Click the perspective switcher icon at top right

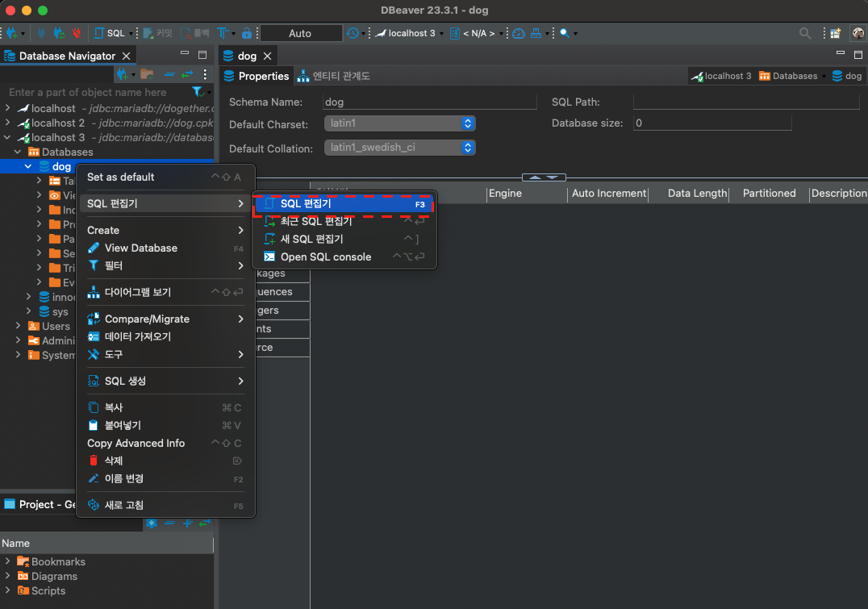(836, 33)
